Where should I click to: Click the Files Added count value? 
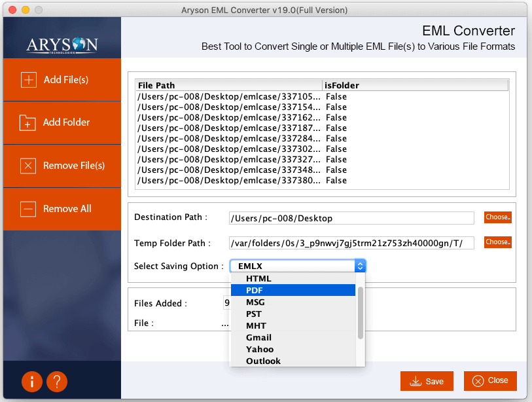[227, 303]
